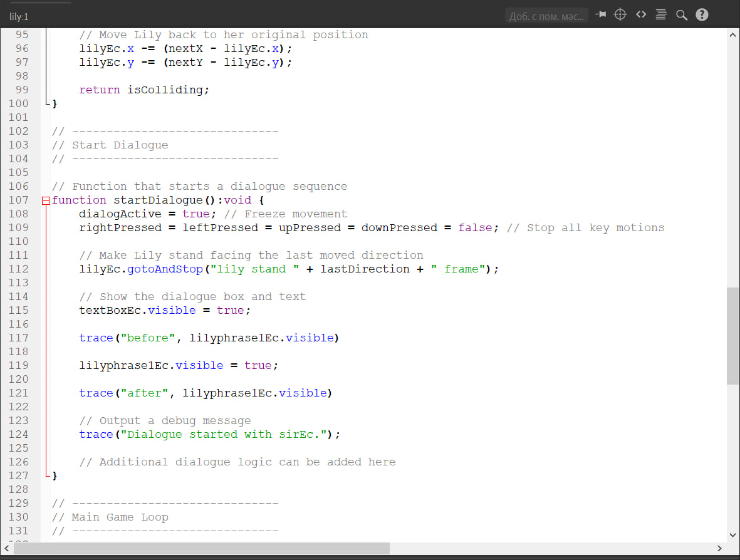Apply Format Code from the toolbar

pos(661,14)
